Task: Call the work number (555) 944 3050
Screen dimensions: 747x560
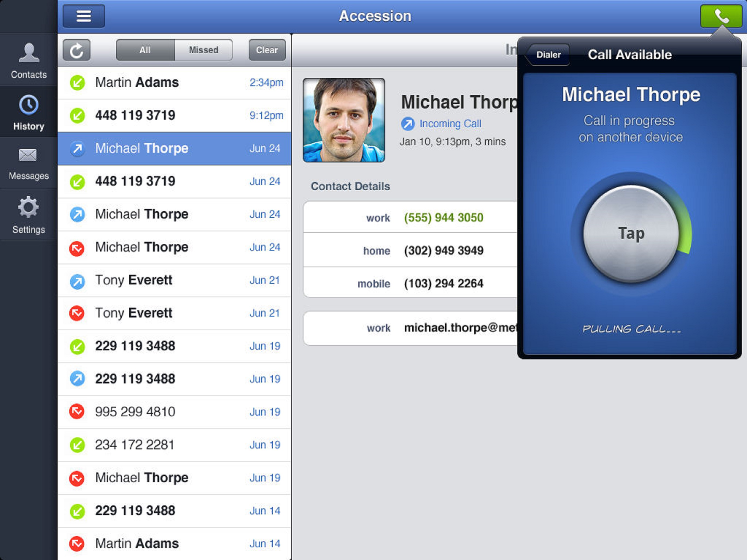Action: 410,217
